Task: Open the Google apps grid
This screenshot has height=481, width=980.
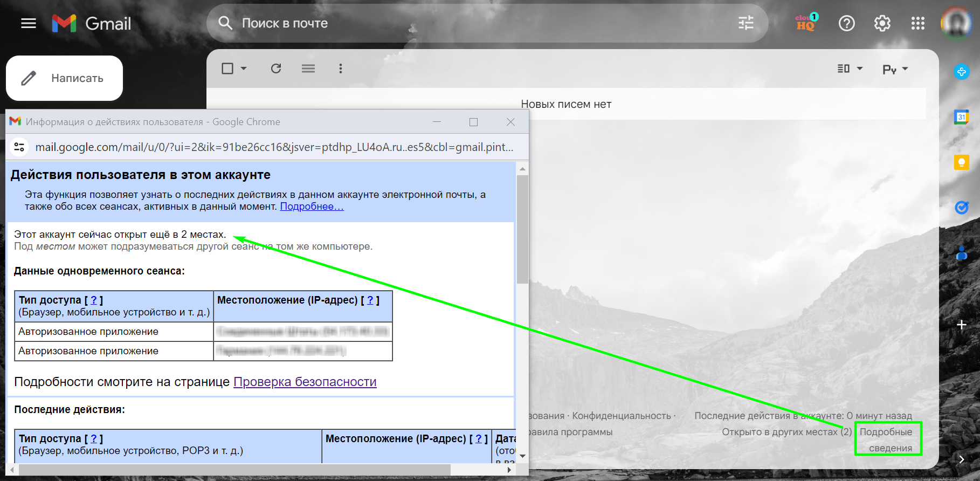Action: tap(917, 23)
